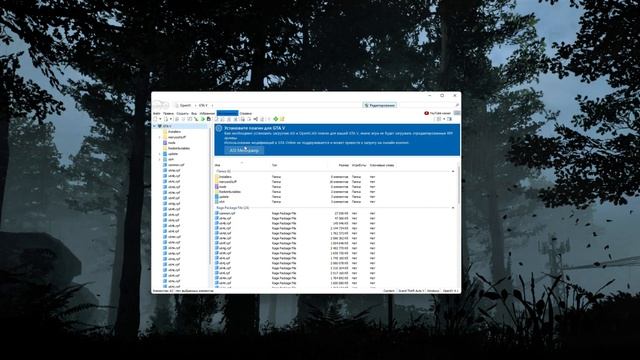Collapse the Rage Package File group

point(453,208)
